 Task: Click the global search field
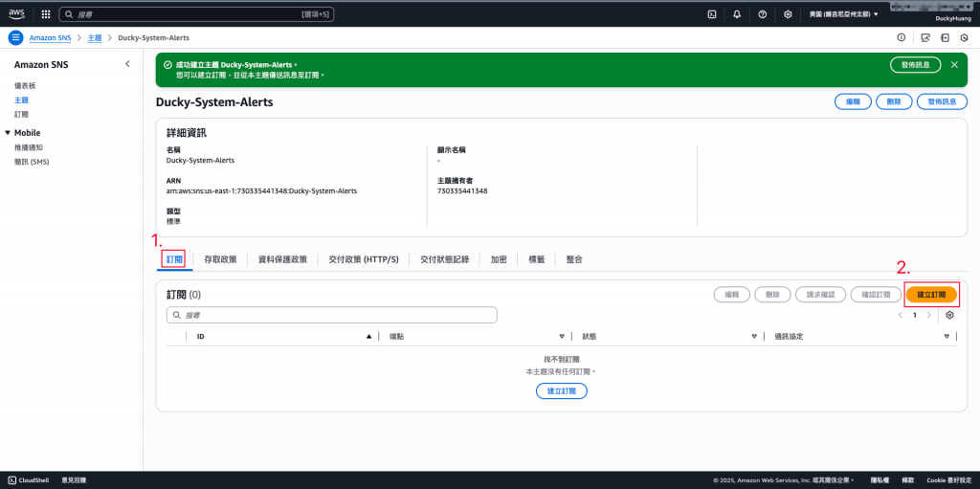pos(196,13)
